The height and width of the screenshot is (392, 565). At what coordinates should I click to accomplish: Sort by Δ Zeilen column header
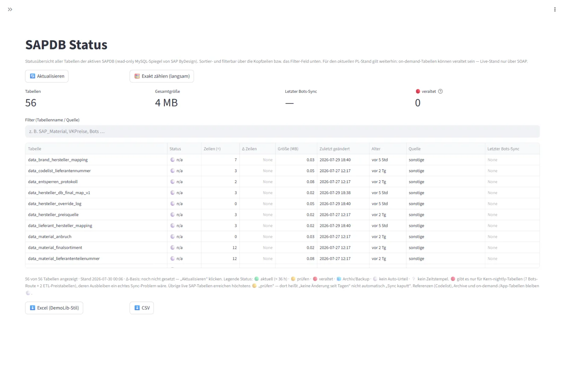point(257,149)
